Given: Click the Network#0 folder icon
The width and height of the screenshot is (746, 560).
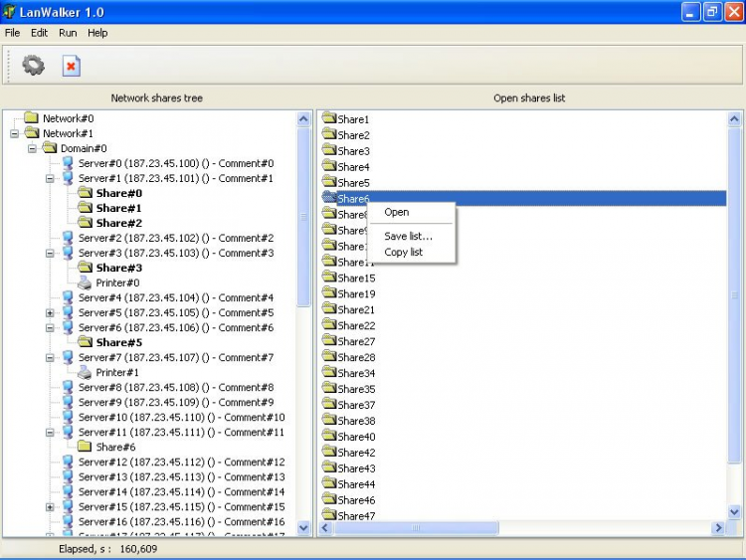Looking at the screenshot, I should (32, 118).
